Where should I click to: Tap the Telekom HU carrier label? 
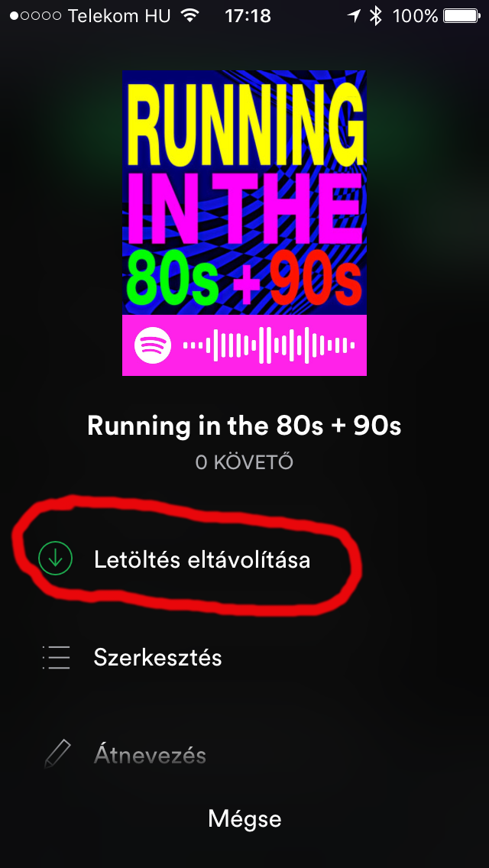[x=119, y=16]
